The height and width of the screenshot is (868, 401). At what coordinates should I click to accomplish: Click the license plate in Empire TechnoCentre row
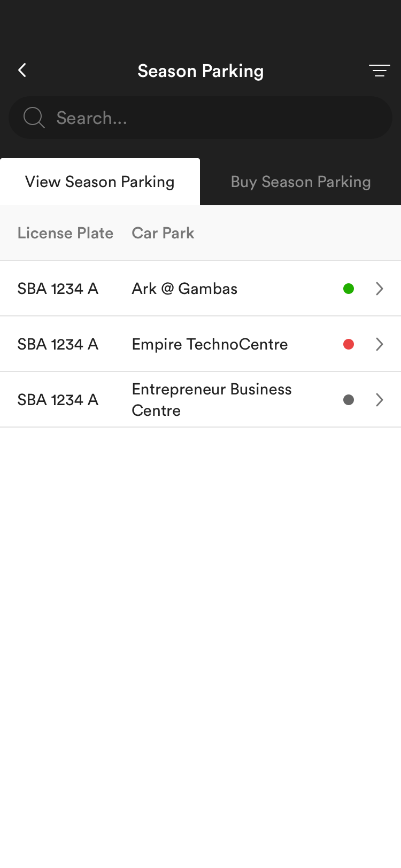pyautogui.click(x=58, y=344)
